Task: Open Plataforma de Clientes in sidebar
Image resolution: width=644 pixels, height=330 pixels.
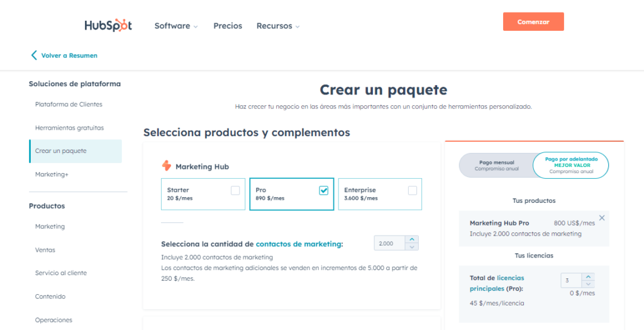Action: (x=69, y=105)
